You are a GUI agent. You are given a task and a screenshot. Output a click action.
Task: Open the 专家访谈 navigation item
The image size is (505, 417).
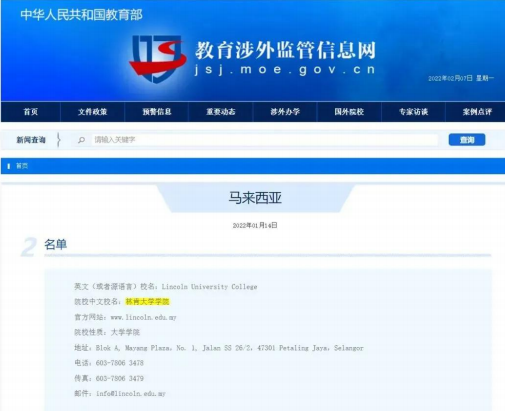tap(414, 112)
